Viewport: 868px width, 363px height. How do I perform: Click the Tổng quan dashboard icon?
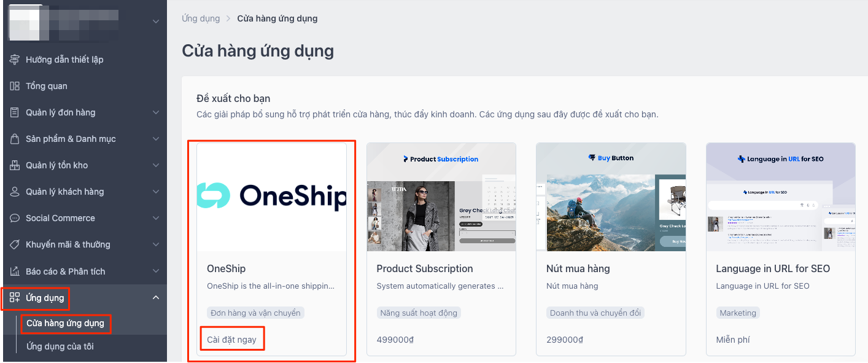[15, 86]
